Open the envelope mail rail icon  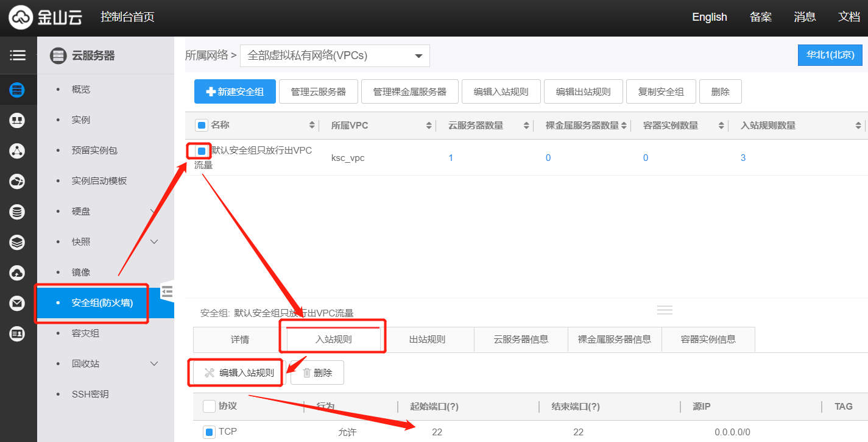click(18, 303)
